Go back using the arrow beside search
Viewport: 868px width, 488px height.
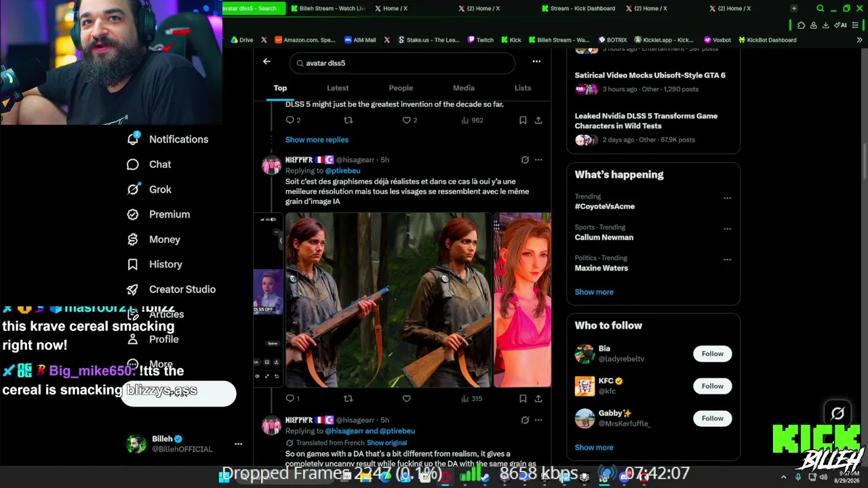pos(267,62)
